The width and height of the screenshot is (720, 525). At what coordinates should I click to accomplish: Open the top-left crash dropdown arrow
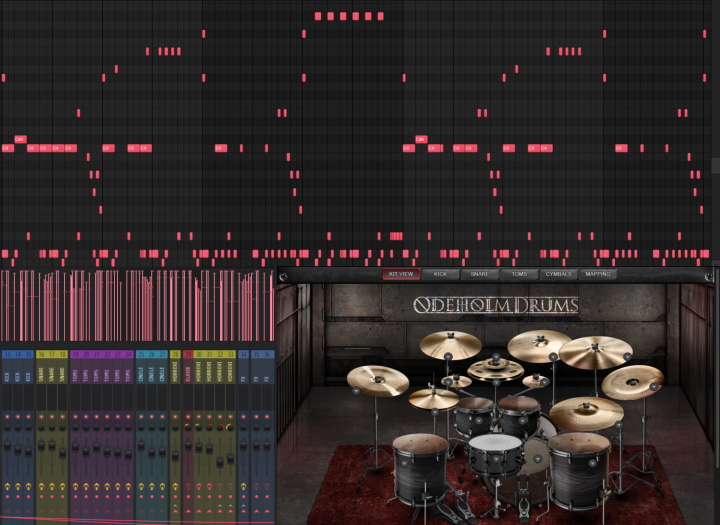point(448,356)
